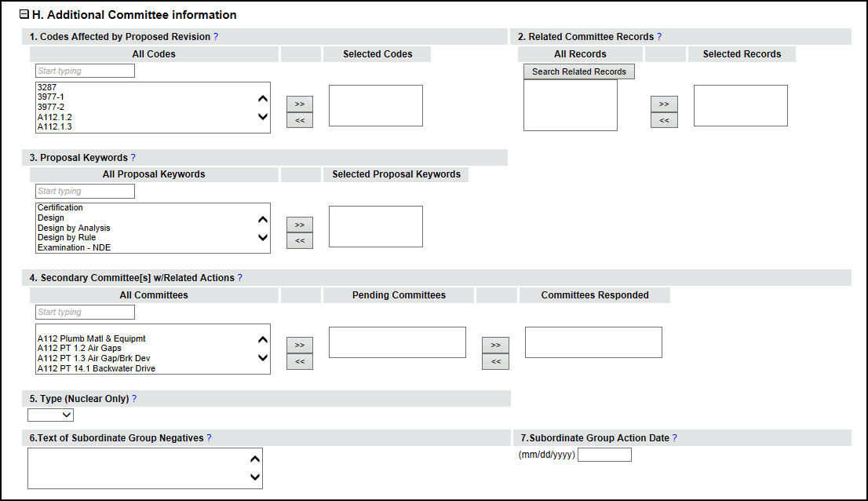The image size is (868, 501).
Task: Select A112 Plumb Matl & Equipmt committee
Action: 91,338
